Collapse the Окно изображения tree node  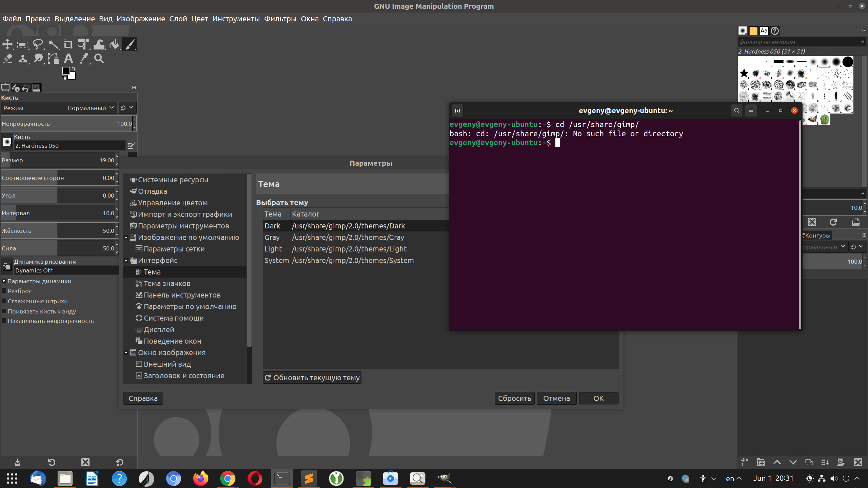(x=126, y=352)
